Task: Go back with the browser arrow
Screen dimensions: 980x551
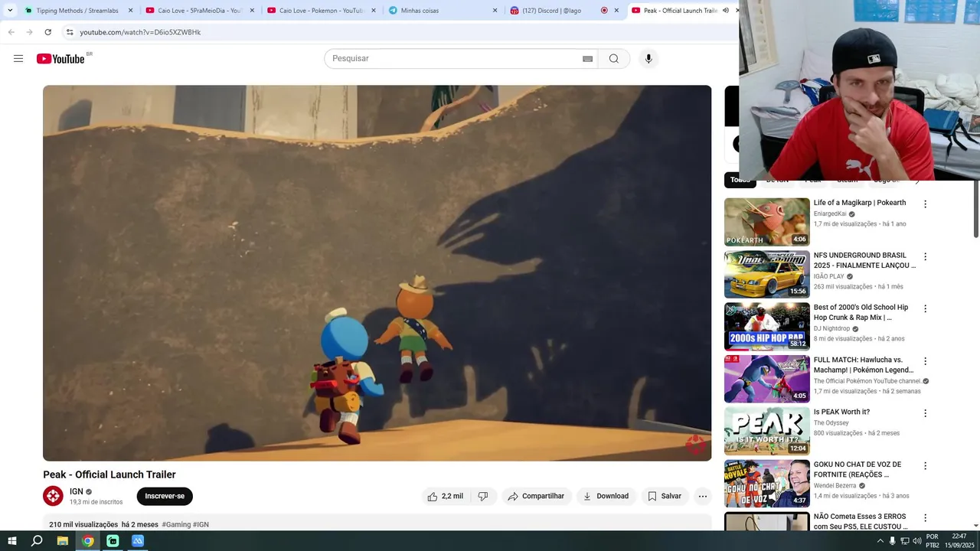Action: point(11,32)
